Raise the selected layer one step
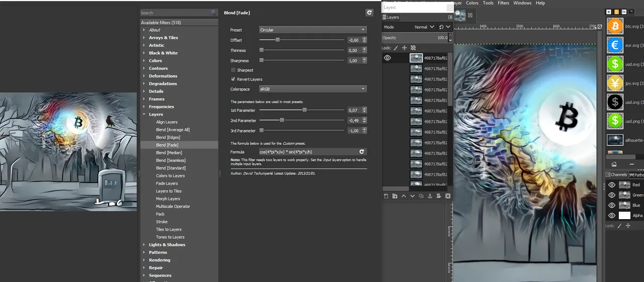 (x=404, y=196)
